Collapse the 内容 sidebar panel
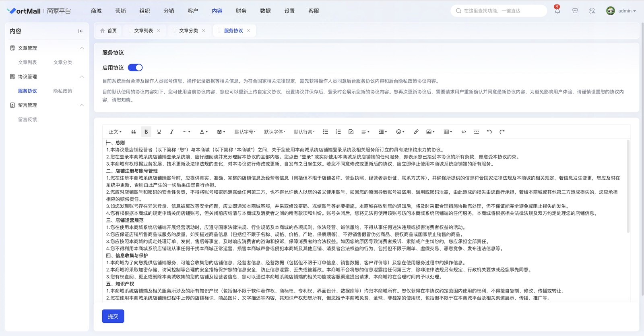This screenshot has height=336, width=644. pyautogui.click(x=80, y=31)
